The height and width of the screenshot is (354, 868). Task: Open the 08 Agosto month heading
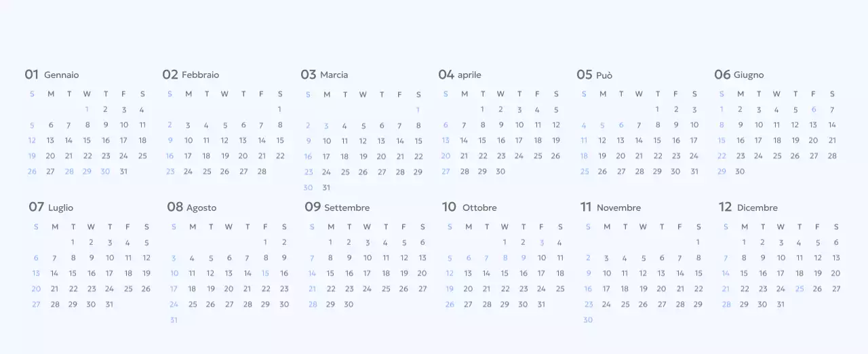click(x=192, y=208)
